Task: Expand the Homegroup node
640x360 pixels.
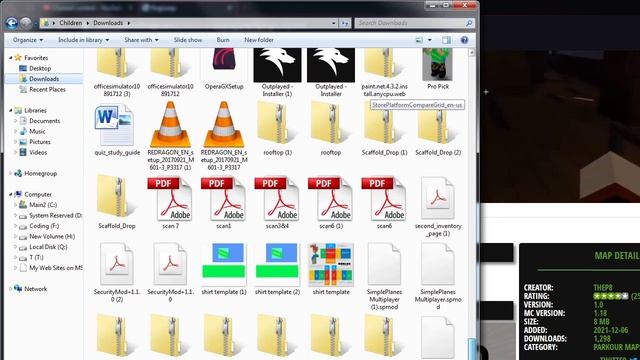Action: coord(11,173)
